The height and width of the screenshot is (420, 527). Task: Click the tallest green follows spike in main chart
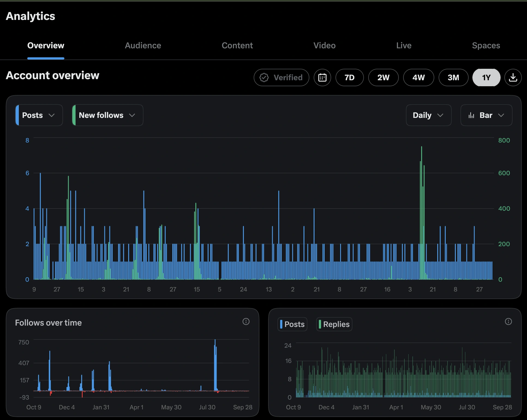[421, 213]
